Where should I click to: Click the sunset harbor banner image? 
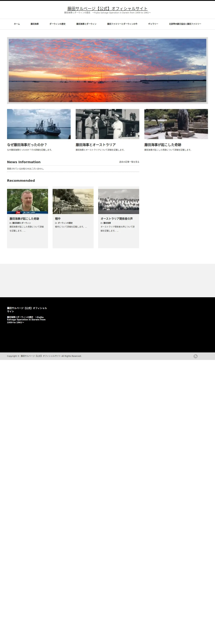tap(107, 71)
